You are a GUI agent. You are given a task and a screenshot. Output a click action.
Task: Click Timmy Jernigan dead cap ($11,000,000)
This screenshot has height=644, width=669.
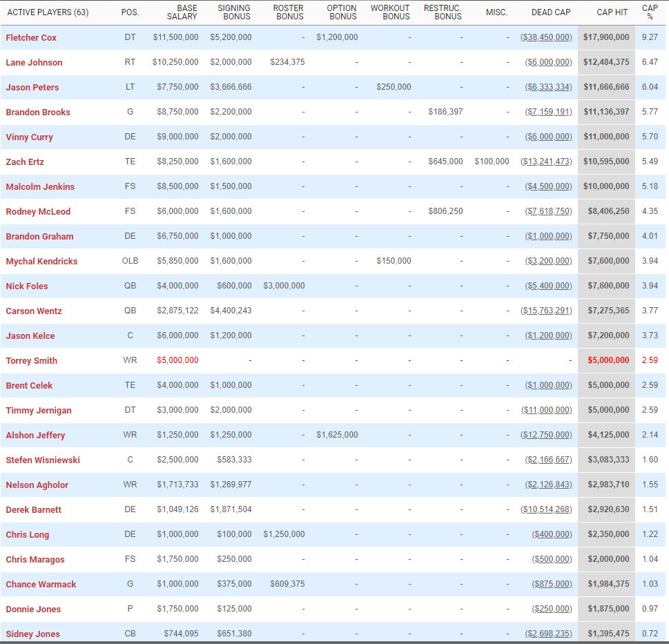547,410
